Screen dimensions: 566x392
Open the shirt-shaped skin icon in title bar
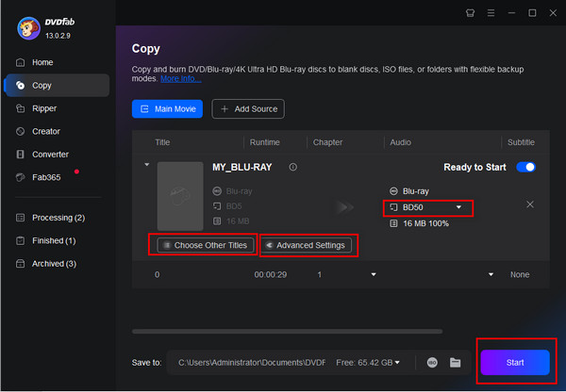pyautogui.click(x=471, y=13)
